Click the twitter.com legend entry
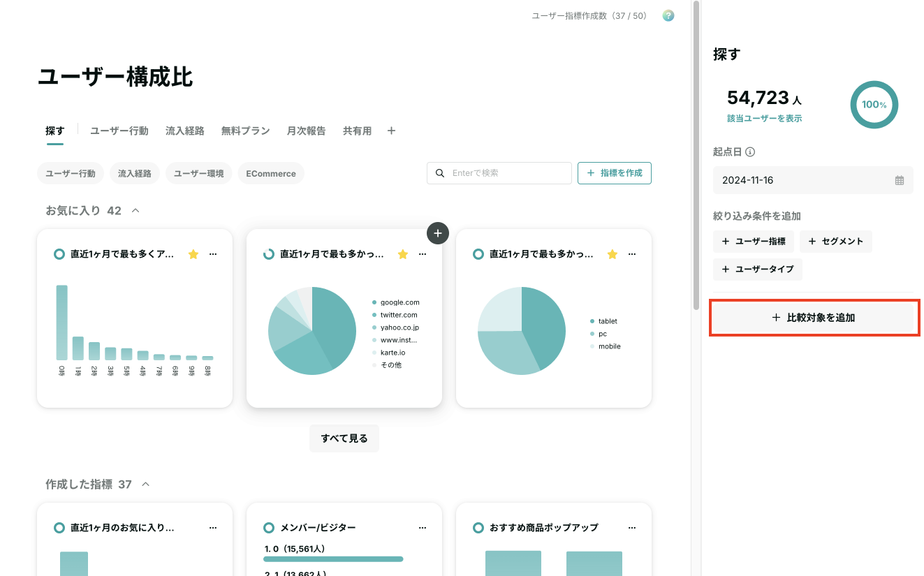 pos(395,315)
